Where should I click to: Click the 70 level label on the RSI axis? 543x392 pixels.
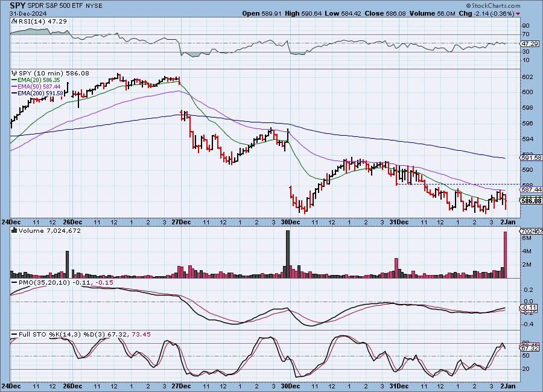[526, 34]
